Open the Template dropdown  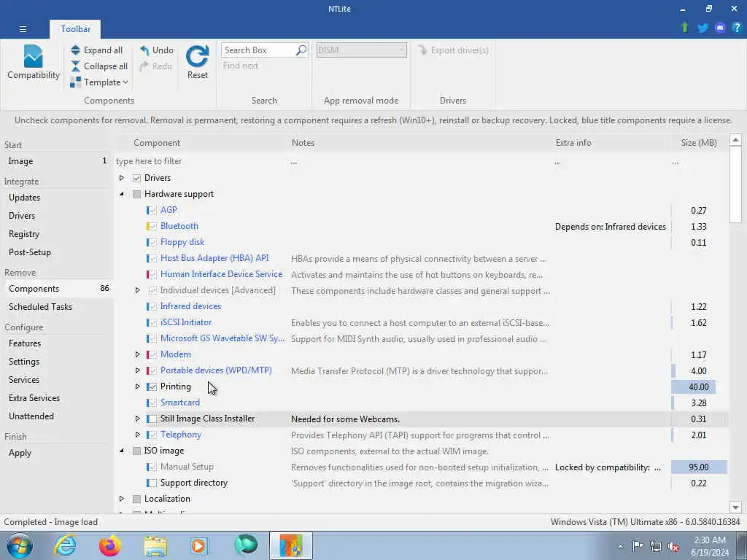click(x=99, y=82)
